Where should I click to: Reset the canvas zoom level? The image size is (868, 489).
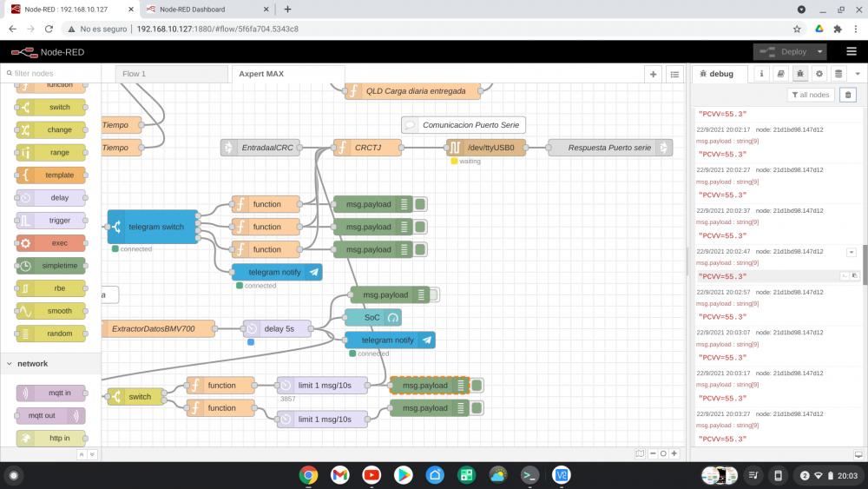pos(663,453)
